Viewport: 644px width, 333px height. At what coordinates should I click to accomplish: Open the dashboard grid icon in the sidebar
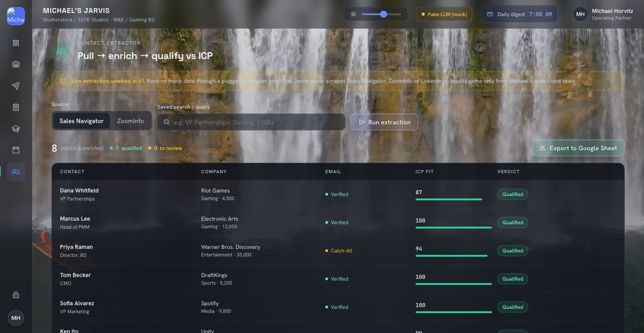pyautogui.click(x=16, y=43)
